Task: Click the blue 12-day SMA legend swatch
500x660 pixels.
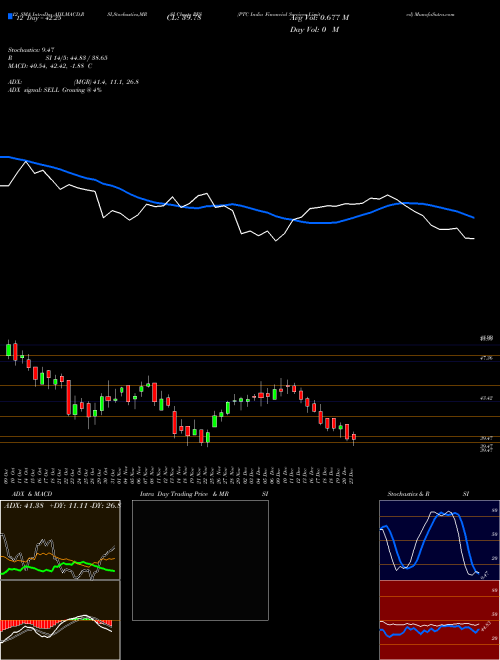Action: [x=10, y=17]
